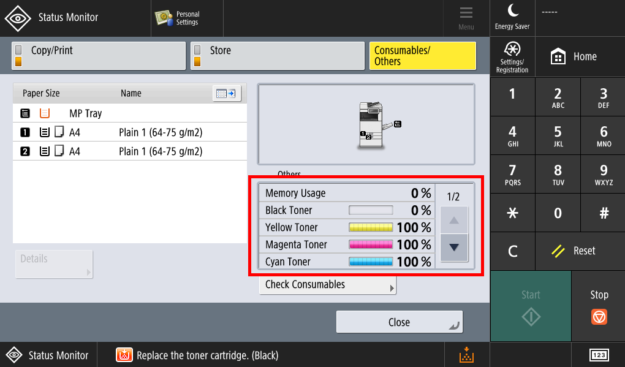Toggle the paper list column view button
Image resolution: width=625 pixels, height=367 pixels.
226,93
